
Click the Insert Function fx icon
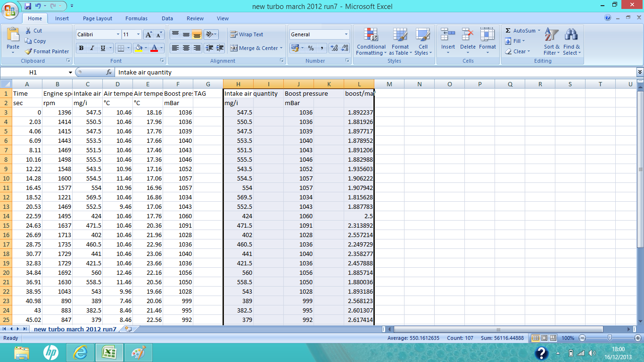point(109,73)
